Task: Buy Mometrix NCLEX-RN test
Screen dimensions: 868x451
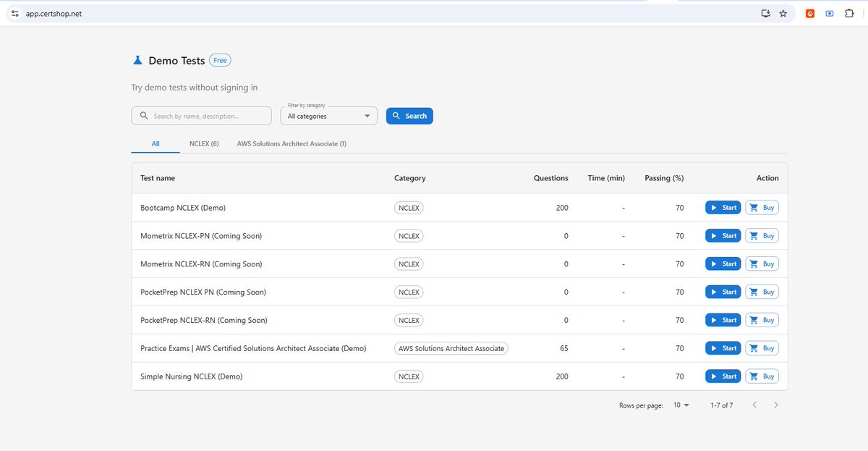Action: coord(762,264)
